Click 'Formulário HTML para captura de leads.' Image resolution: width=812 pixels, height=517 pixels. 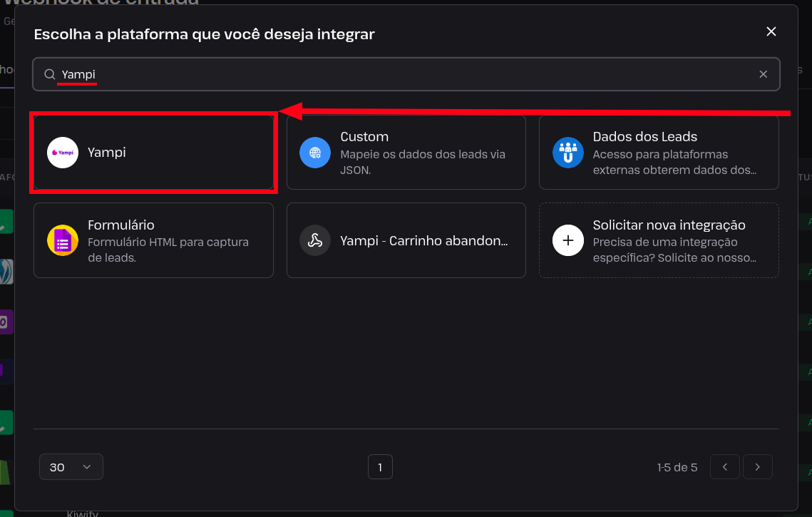click(x=168, y=250)
